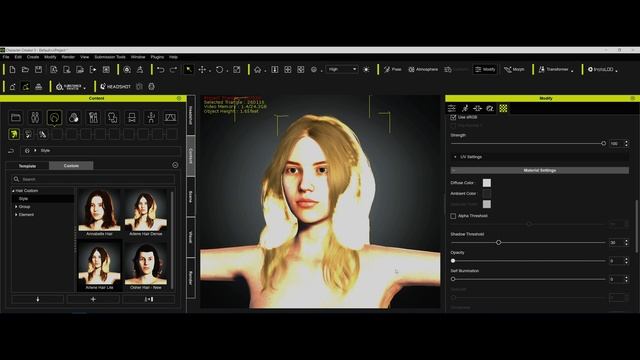Open the Plugins menu
Image resolution: width=640 pixels, height=360 pixels.
click(x=157, y=57)
